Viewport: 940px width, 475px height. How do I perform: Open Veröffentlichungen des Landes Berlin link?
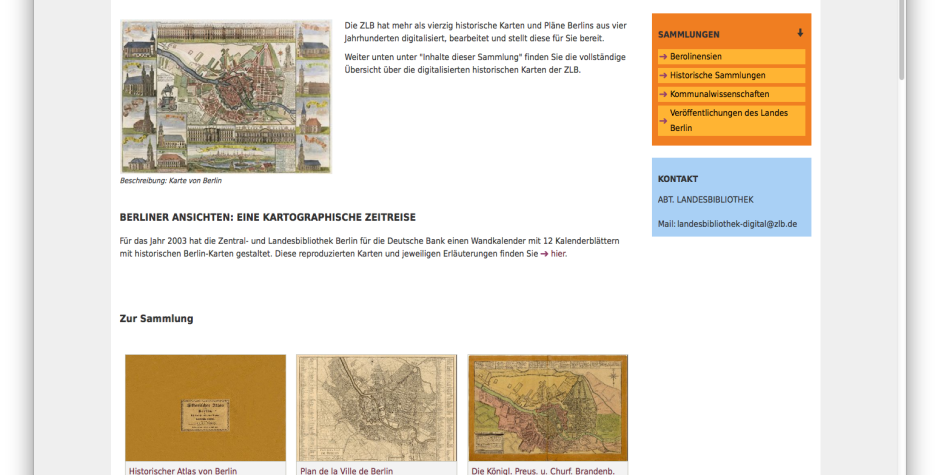(729, 120)
